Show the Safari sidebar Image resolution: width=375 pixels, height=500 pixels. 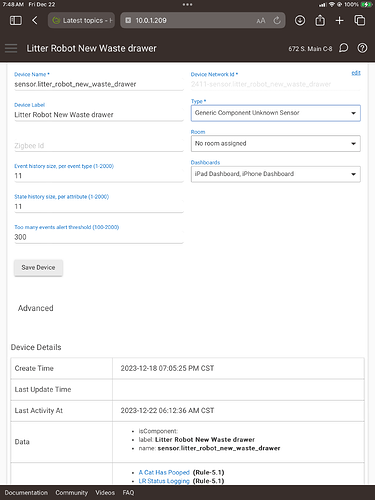click(16, 21)
